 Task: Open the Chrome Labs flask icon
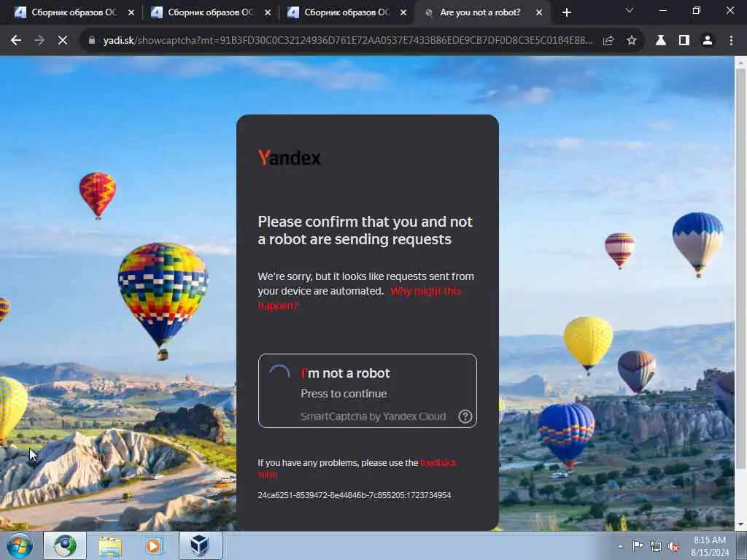(x=661, y=41)
